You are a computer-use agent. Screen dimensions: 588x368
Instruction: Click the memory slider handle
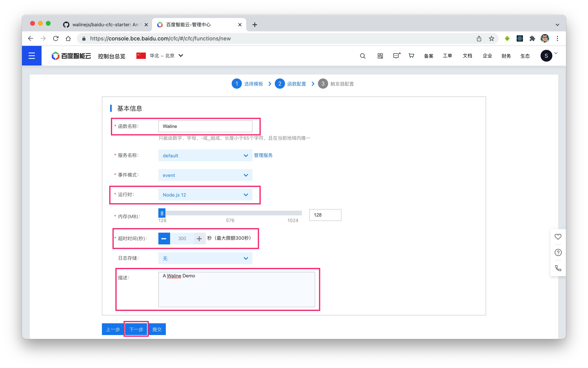[162, 213]
